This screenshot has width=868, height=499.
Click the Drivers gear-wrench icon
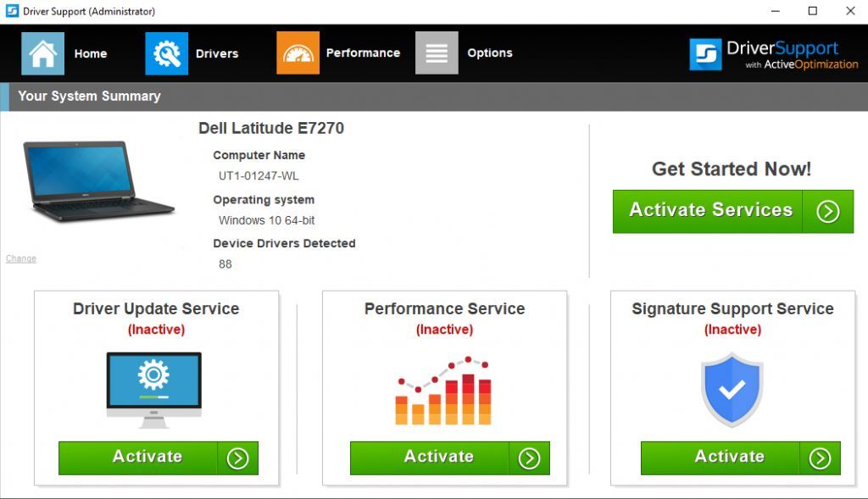point(167,53)
